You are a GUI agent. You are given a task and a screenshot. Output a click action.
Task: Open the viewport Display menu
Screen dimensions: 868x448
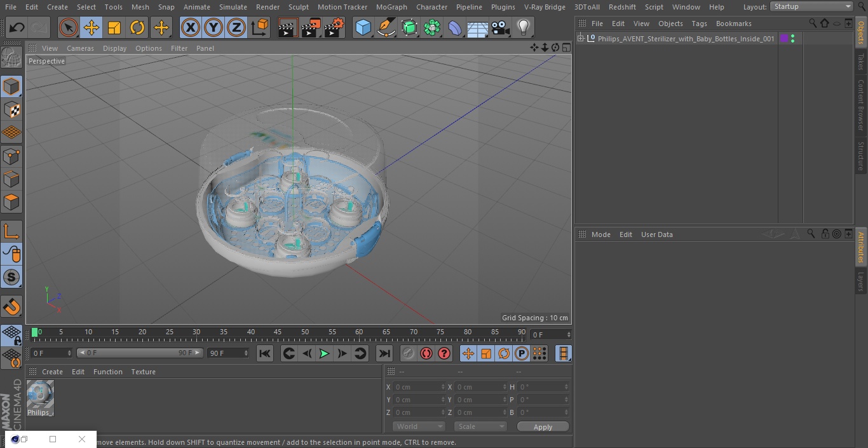pyautogui.click(x=114, y=48)
